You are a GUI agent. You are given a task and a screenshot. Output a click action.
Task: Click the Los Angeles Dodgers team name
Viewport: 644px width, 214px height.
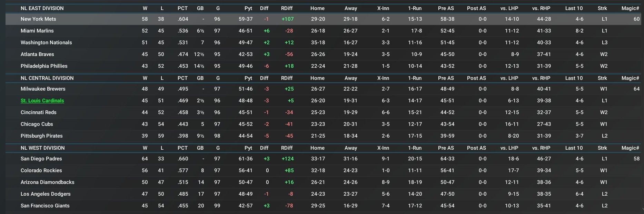[46, 194]
